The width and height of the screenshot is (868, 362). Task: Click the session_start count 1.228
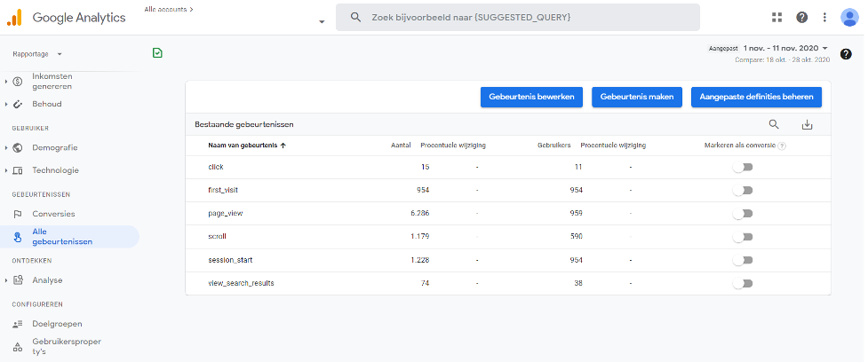coord(419,260)
